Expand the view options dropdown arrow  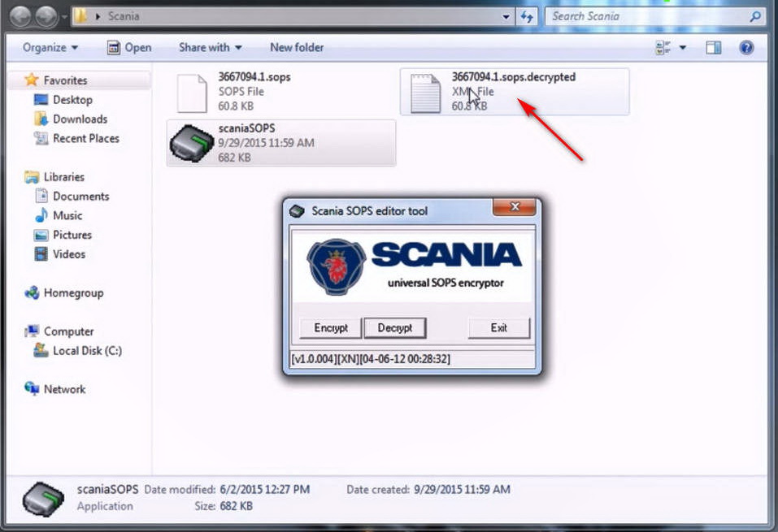tap(683, 48)
